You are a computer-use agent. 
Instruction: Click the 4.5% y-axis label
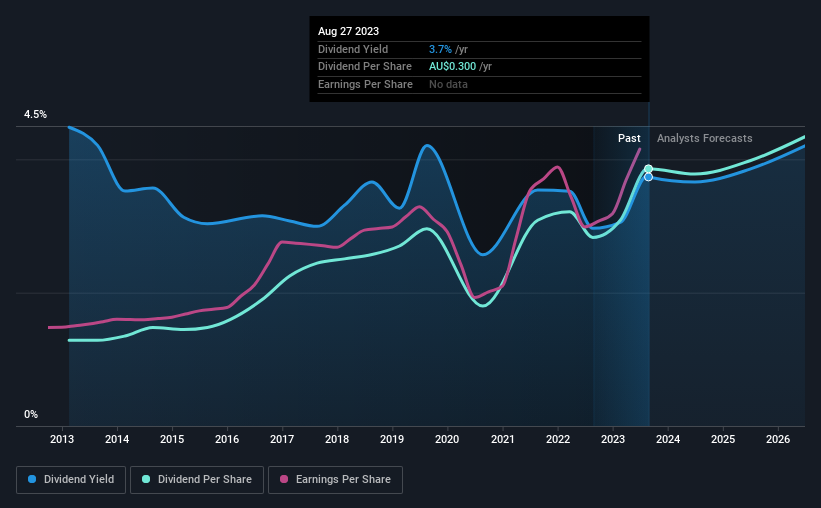[x=35, y=114]
